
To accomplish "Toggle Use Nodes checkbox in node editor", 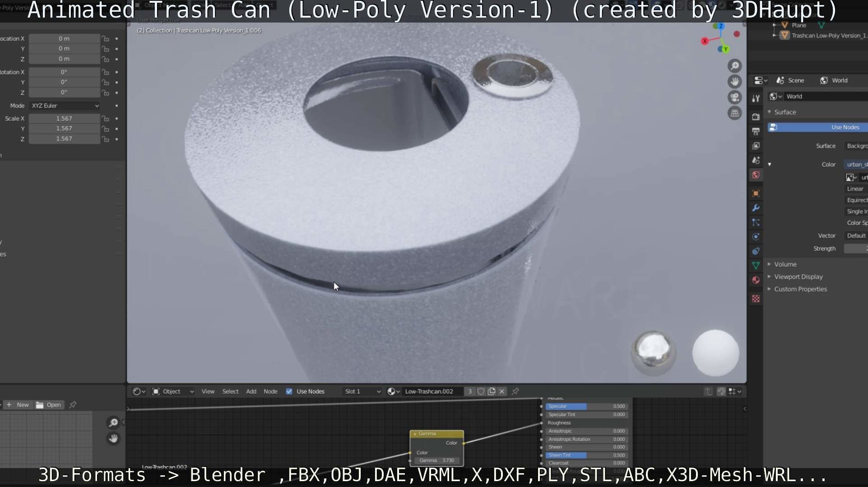I will click(289, 391).
